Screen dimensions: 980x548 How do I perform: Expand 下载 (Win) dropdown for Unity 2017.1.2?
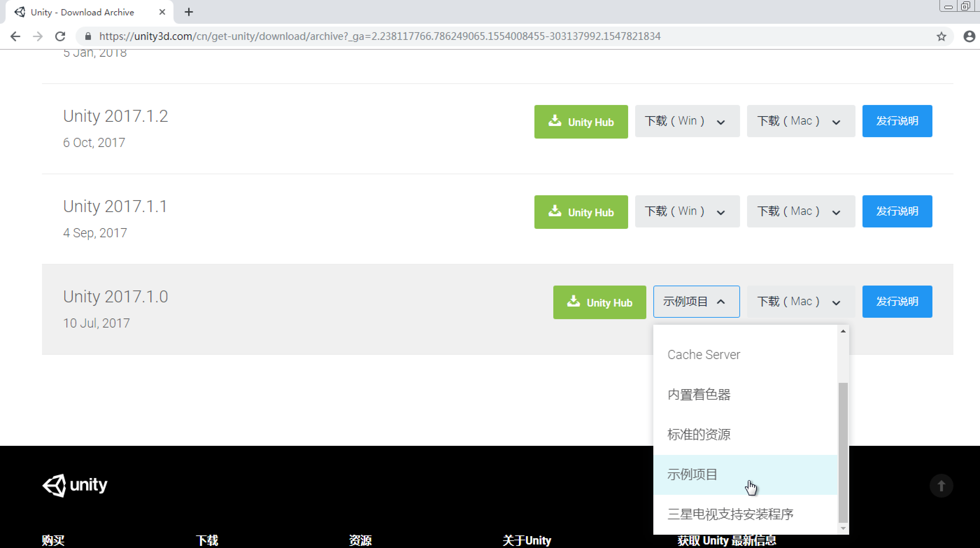(687, 121)
